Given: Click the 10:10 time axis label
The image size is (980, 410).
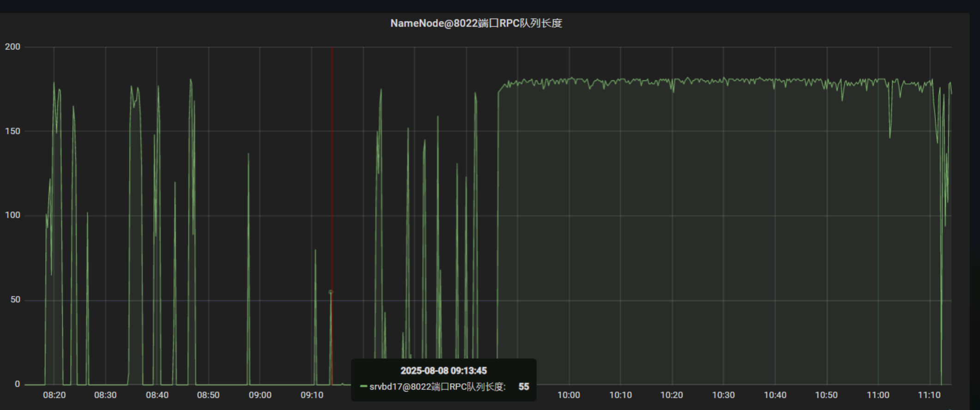Looking at the screenshot, I should tap(620, 395).
